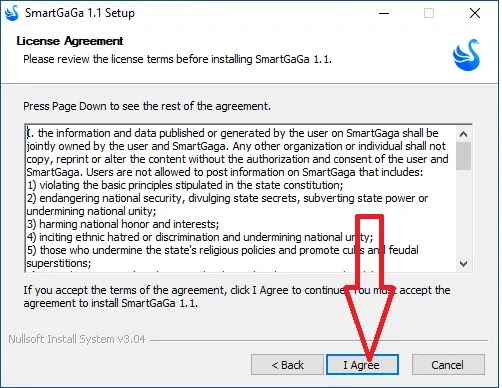This screenshot has width=502, height=388.
Task: Click the scrollbar track below the thumb
Action: click(463, 213)
